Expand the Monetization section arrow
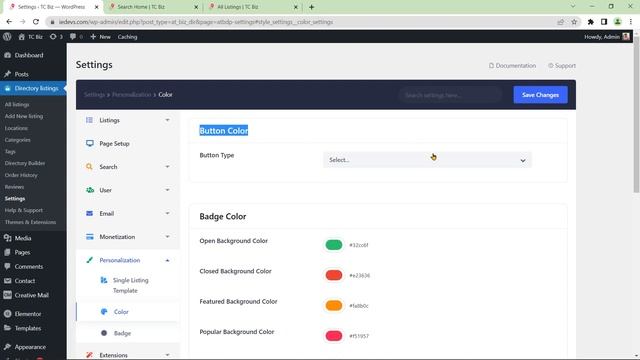Screen dimensions: 640x360 [167, 237]
